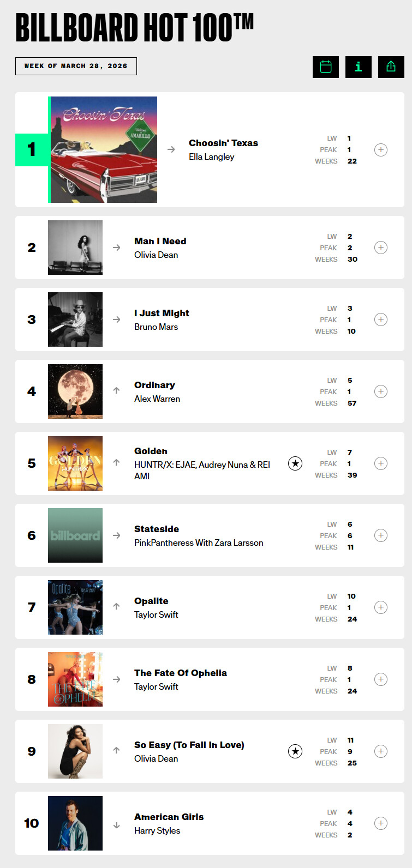The height and width of the screenshot is (868, 412).
Task: Click the chart info icon
Action: (x=359, y=67)
